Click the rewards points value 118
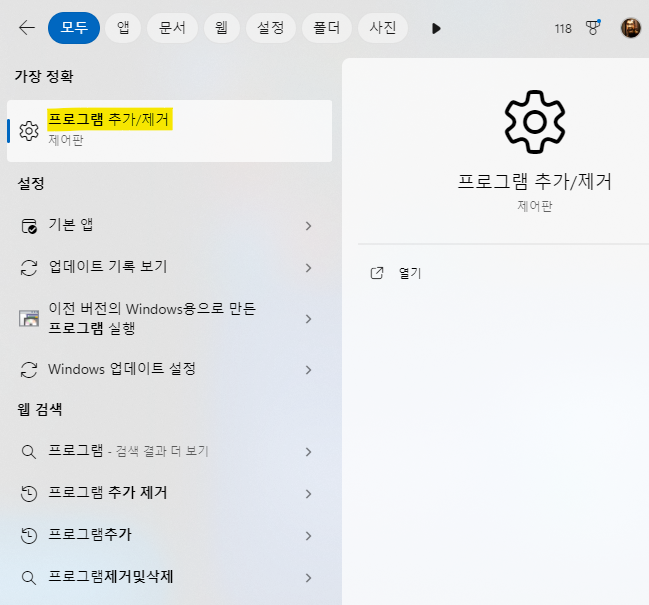This screenshot has height=605, width=649. [563, 29]
